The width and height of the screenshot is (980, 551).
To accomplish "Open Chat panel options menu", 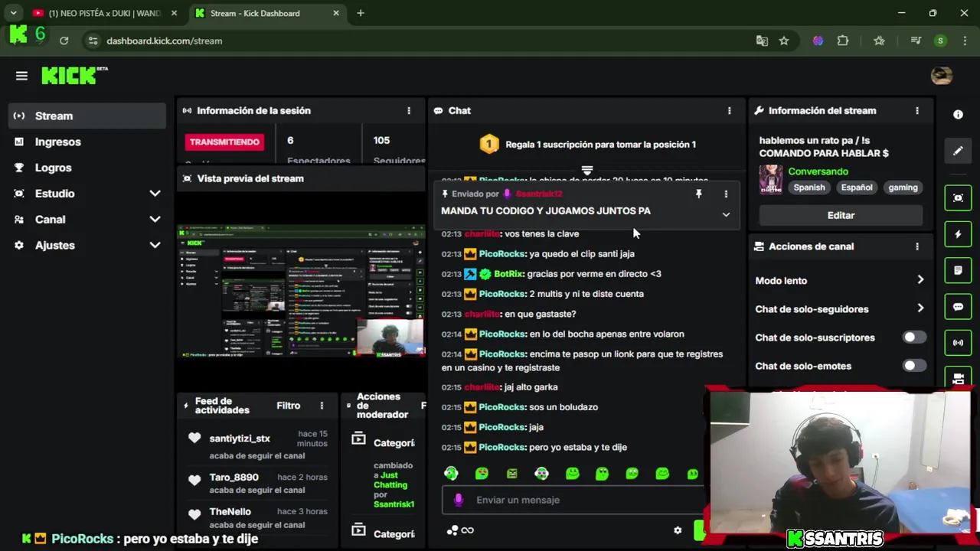I will pos(729,111).
